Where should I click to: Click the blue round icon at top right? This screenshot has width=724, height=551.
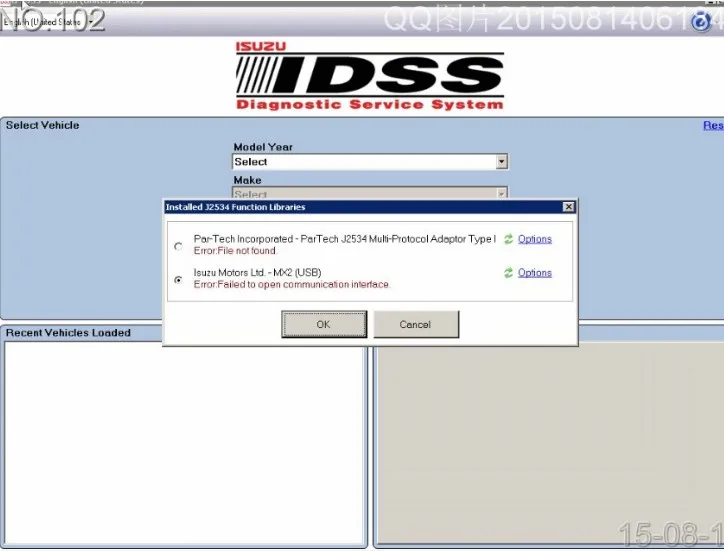click(x=701, y=22)
